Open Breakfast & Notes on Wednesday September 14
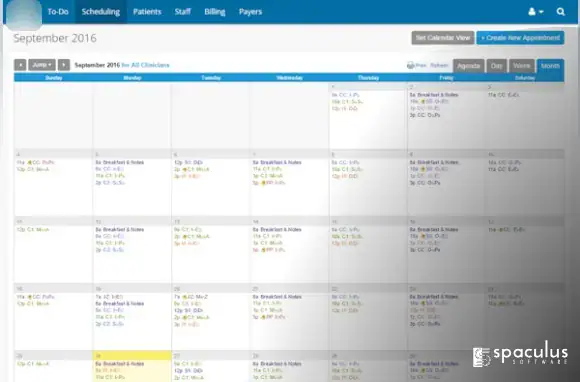 coord(277,230)
